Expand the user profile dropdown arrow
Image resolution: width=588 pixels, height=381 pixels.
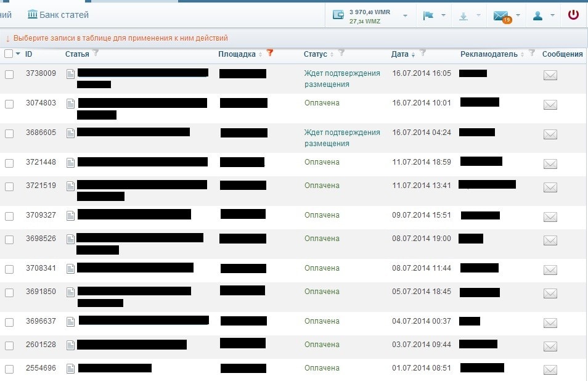click(x=552, y=15)
